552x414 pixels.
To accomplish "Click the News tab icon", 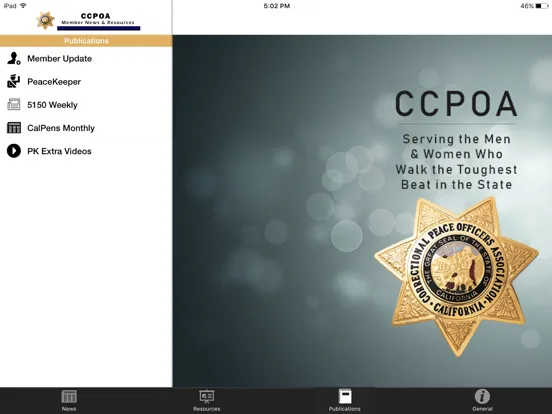I will (x=69, y=396).
